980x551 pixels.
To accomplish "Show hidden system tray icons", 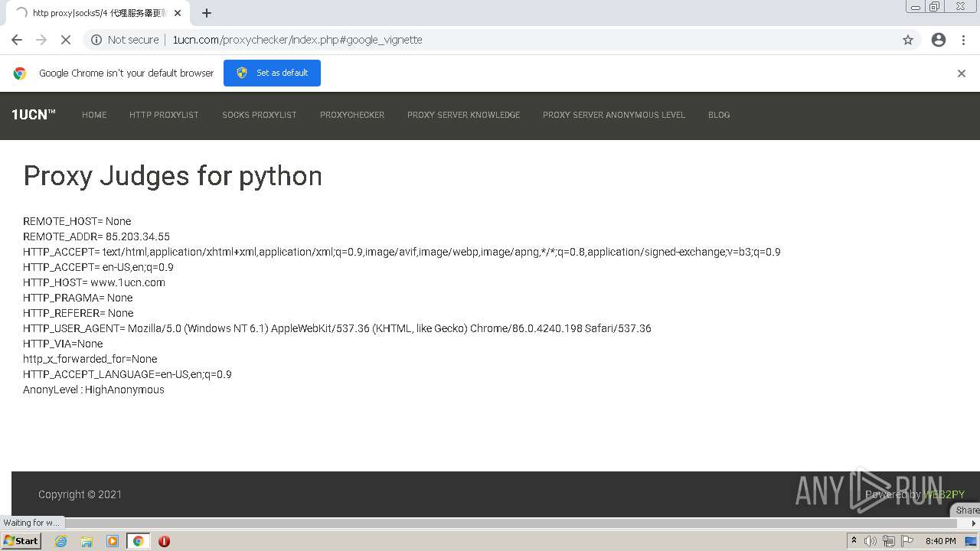I will click(854, 541).
